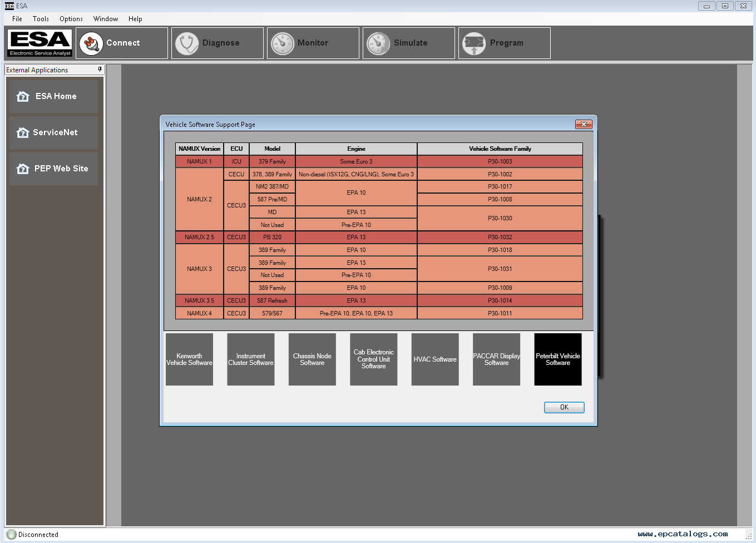Open the Options menu
This screenshot has height=543, width=756.
71,19
